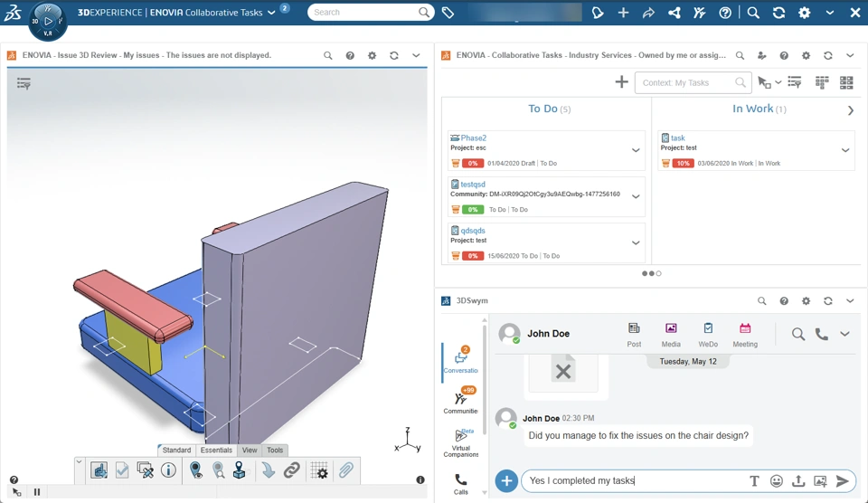Refresh the dashboard from the top bar
868x503 pixels.
click(778, 12)
